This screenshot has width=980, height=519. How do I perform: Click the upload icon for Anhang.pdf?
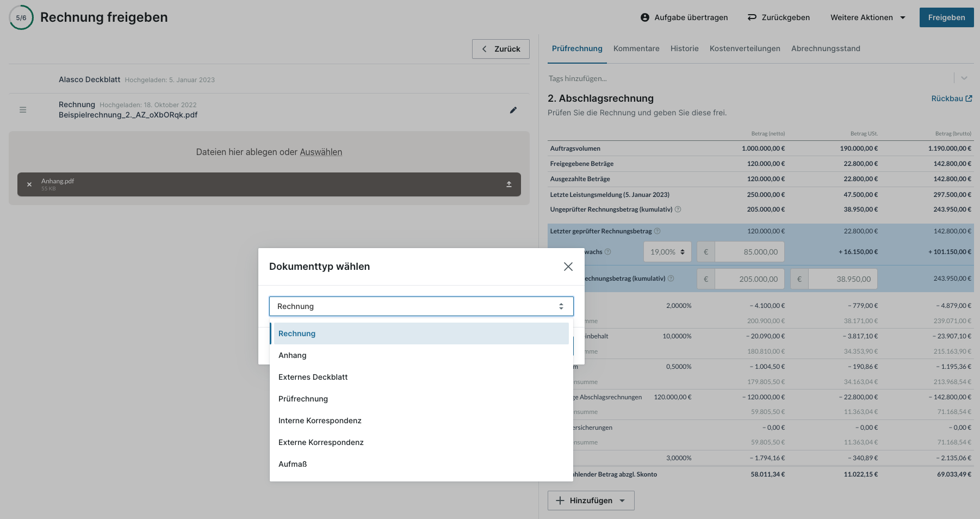click(509, 184)
